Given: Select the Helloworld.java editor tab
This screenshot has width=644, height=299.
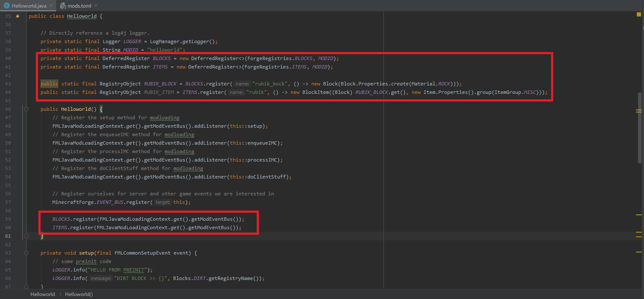Looking at the screenshot, I should point(29,5).
